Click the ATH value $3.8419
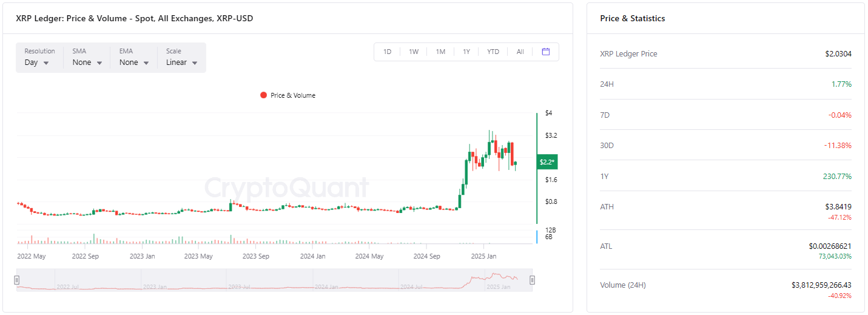868x315 pixels. click(838, 207)
